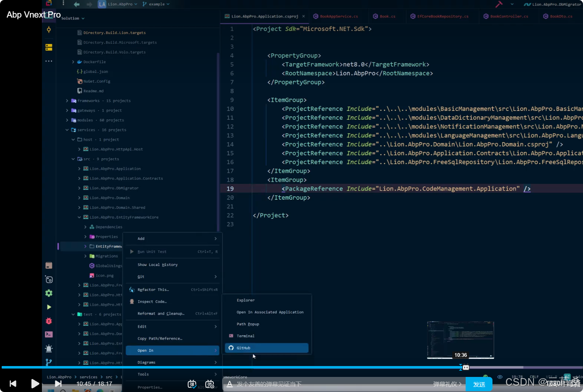Open Add submenu in context menu
583x392 pixels.
click(173, 239)
